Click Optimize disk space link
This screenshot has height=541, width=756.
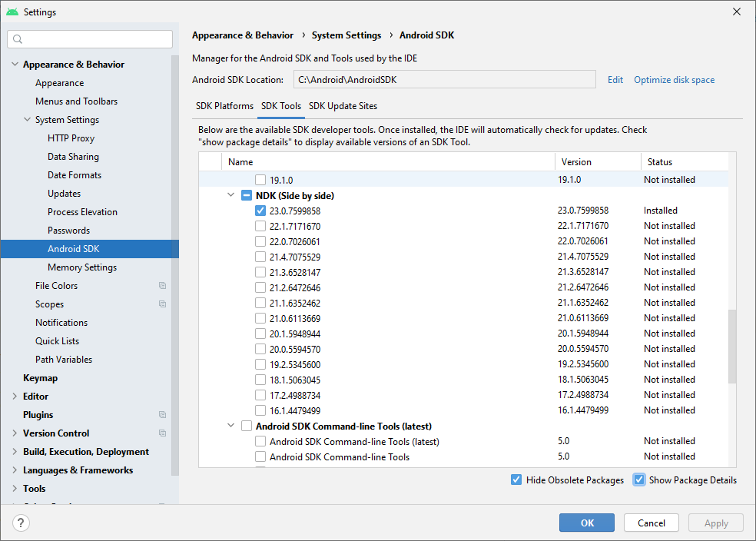click(x=674, y=80)
